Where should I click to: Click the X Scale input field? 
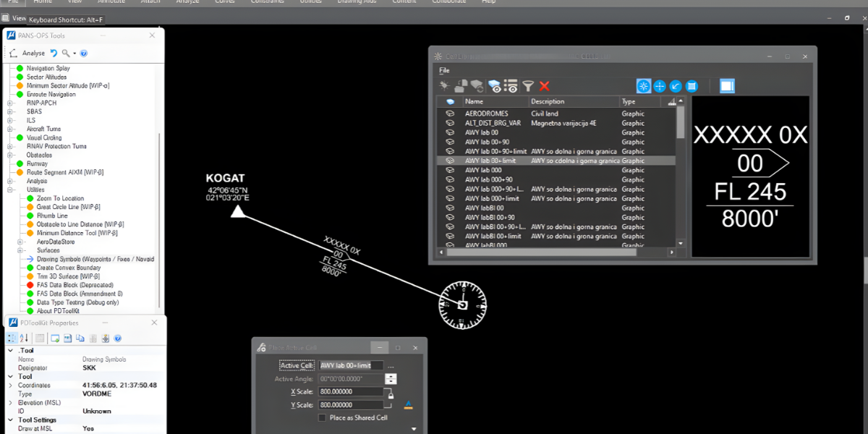(351, 392)
